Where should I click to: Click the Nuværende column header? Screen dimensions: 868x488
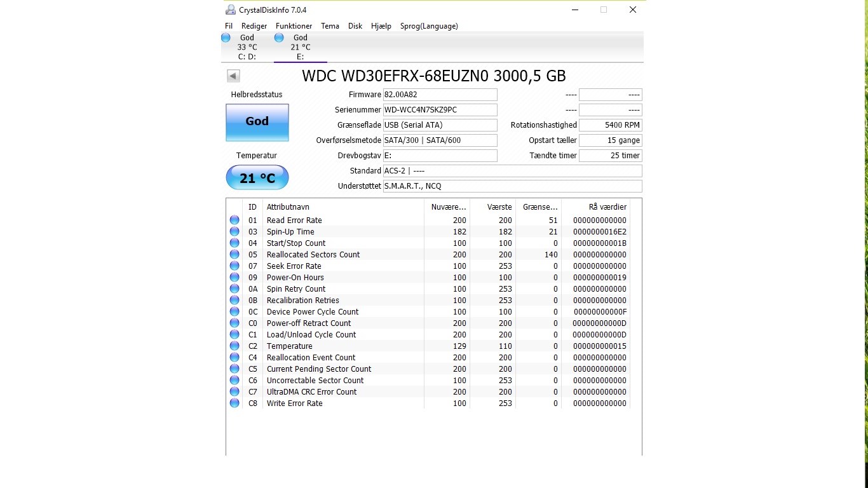pos(447,207)
